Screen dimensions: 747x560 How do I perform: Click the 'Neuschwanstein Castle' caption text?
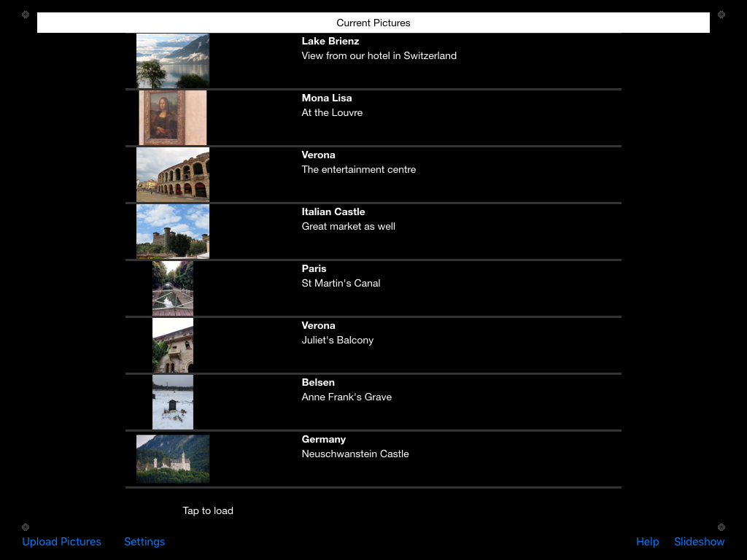[355, 454]
